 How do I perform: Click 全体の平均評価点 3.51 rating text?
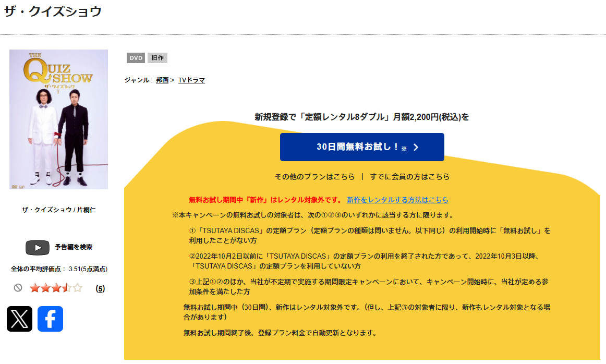(59, 269)
